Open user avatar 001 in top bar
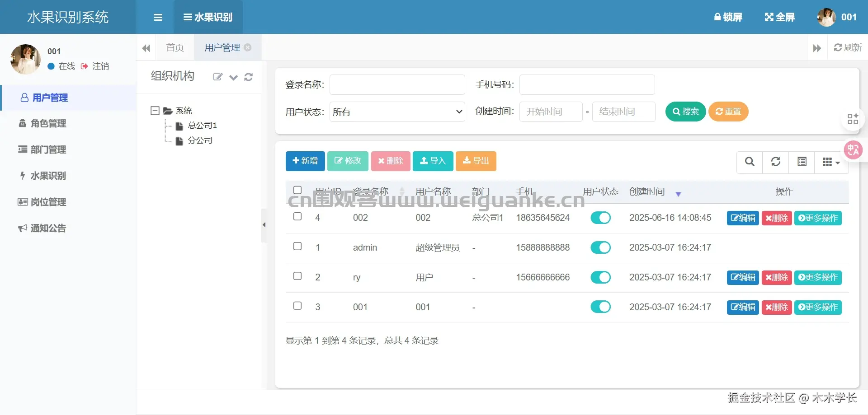868x415 pixels. click(836, 17)
